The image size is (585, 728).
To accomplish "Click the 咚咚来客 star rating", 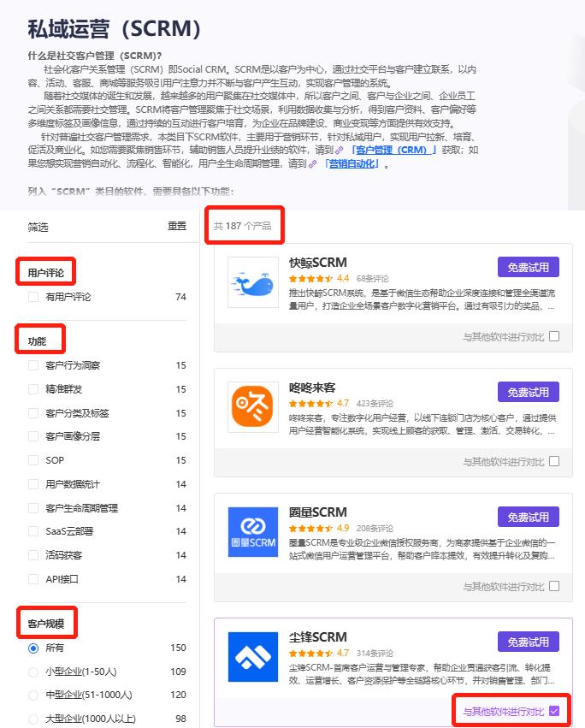I will [310, 404].
